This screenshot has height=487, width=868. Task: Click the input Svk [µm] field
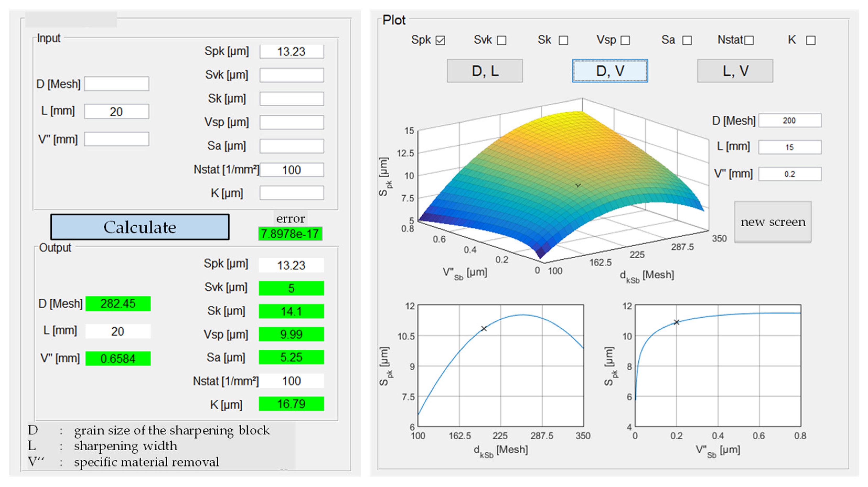[291, 75]
